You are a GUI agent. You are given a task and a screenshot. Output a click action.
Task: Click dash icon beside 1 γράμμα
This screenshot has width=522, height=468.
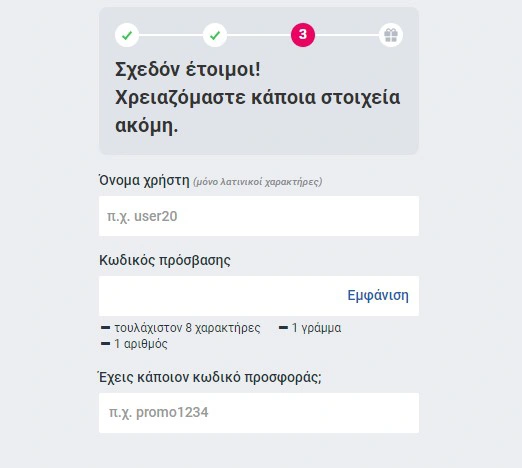coord(283,328)
